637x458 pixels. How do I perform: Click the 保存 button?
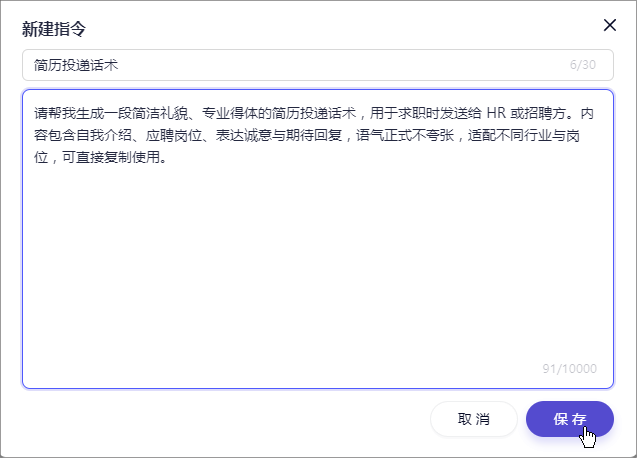pyautogui.click(x=570, y=419)
